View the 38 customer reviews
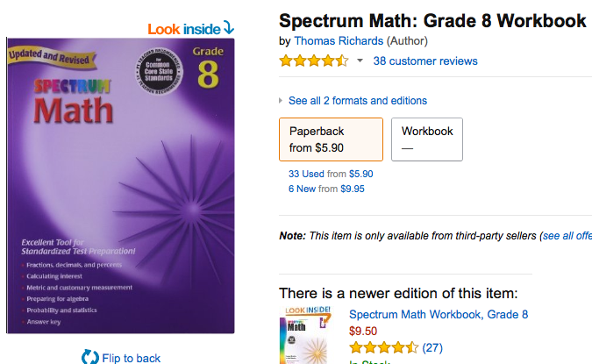 click(x=425, y=61)
